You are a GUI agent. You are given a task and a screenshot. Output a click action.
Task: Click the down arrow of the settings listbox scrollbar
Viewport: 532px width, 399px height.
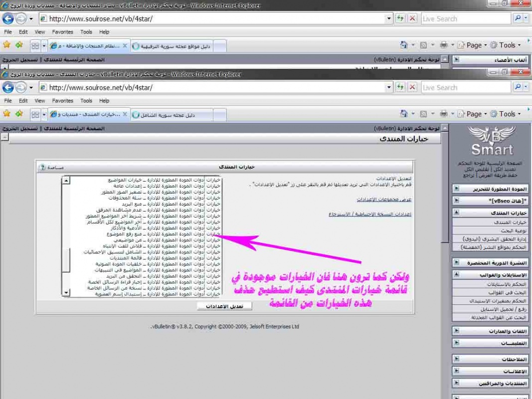coord(66,293)
